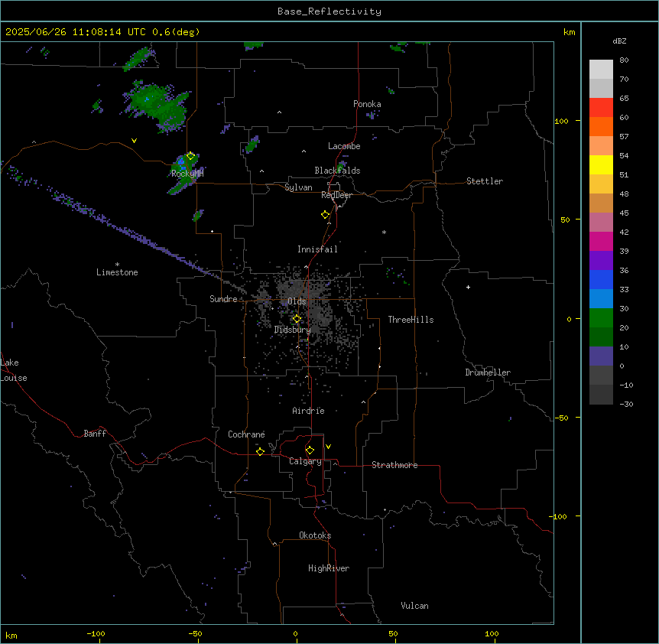Click the green storm cell northwest of RockyMH
The width and height of the screenshot is (659, 644).
tap(157, 106)
